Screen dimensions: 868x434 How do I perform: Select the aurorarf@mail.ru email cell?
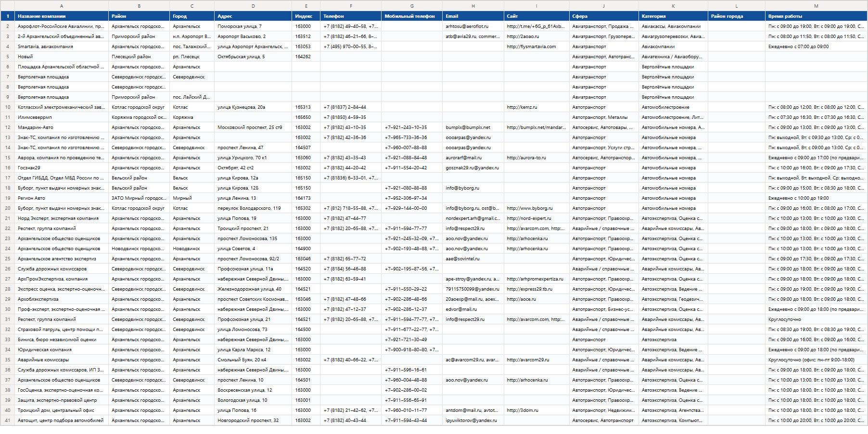tap(473, 158)
